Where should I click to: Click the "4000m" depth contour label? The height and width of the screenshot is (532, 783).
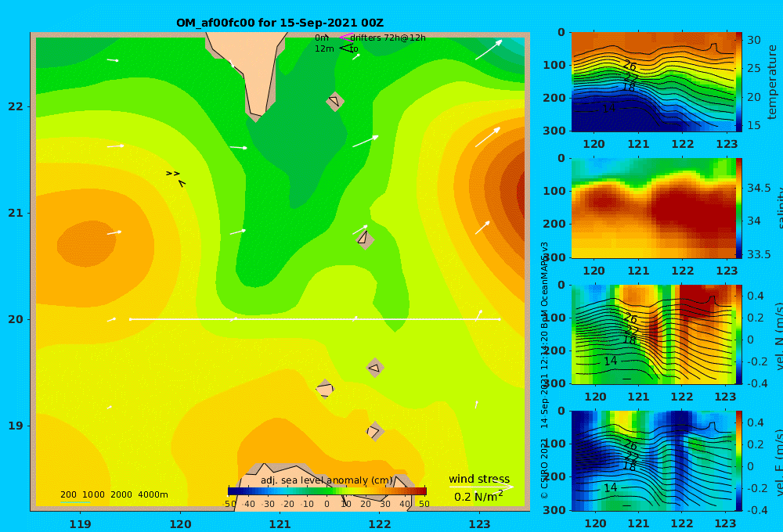(x=153, y=494)
